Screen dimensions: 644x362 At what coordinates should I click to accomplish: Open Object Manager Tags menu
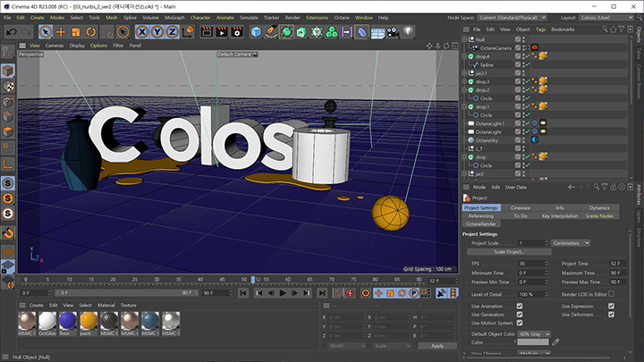click(x=540, y=29)
